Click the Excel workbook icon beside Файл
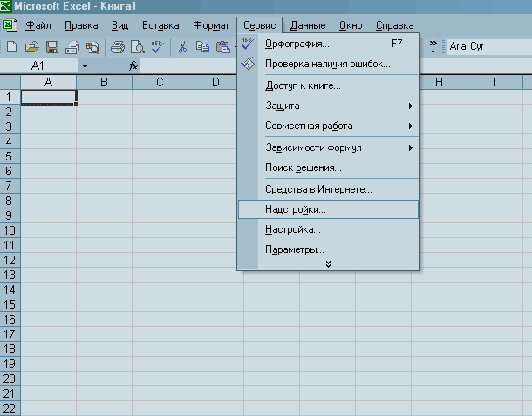Screen dimensions: 532x416 [10, 25]
